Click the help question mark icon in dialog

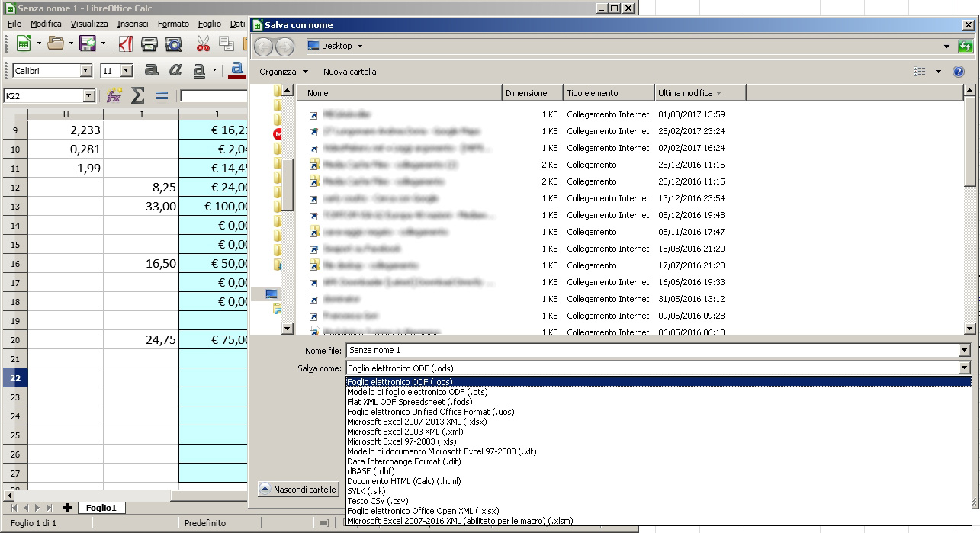[959, 72]
